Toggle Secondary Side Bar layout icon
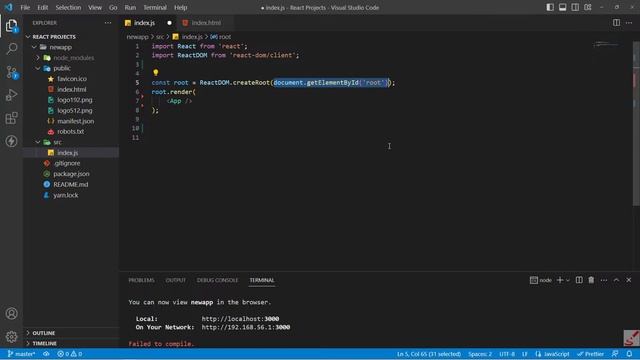640x360 pixels. [575, 7]
